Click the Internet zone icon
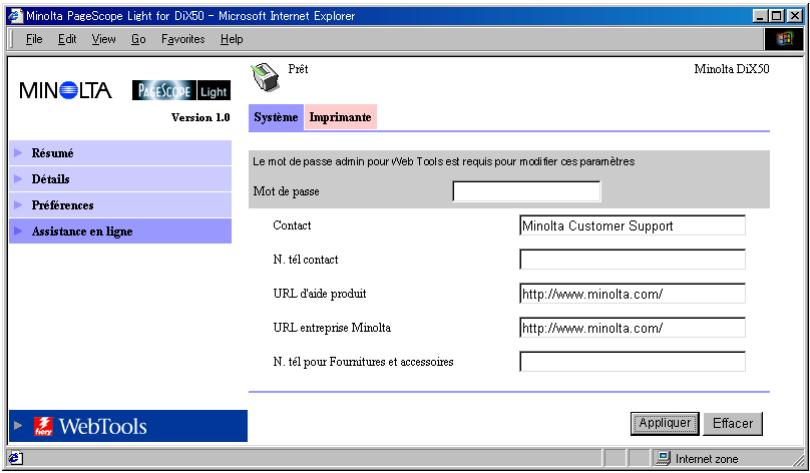Screen dimensions: 810x473 pyautogui.click(x=663, y=458)
